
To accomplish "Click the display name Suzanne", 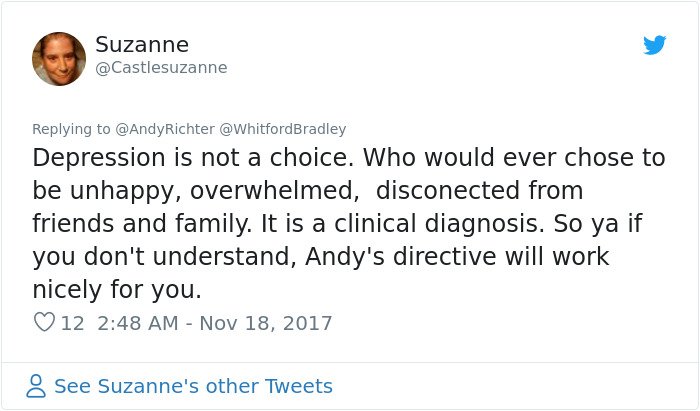I will click(142, 45).
